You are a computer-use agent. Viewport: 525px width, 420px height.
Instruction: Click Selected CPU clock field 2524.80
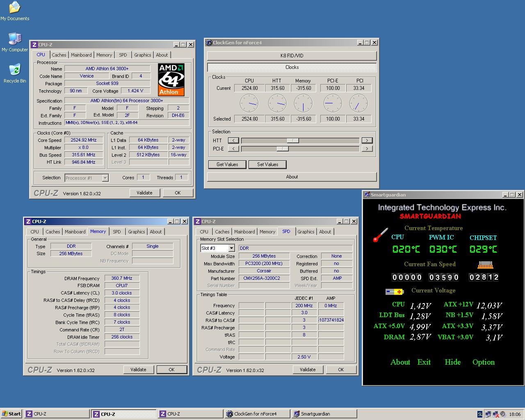(249, 119)
